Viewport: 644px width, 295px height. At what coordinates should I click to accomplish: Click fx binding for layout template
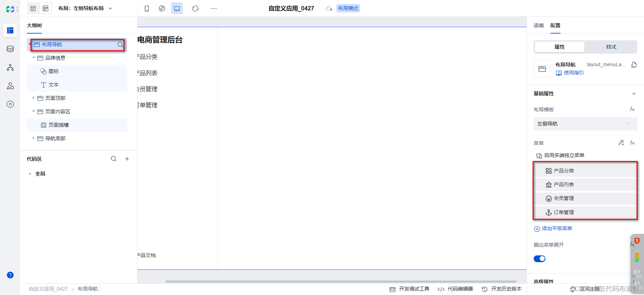632,109
